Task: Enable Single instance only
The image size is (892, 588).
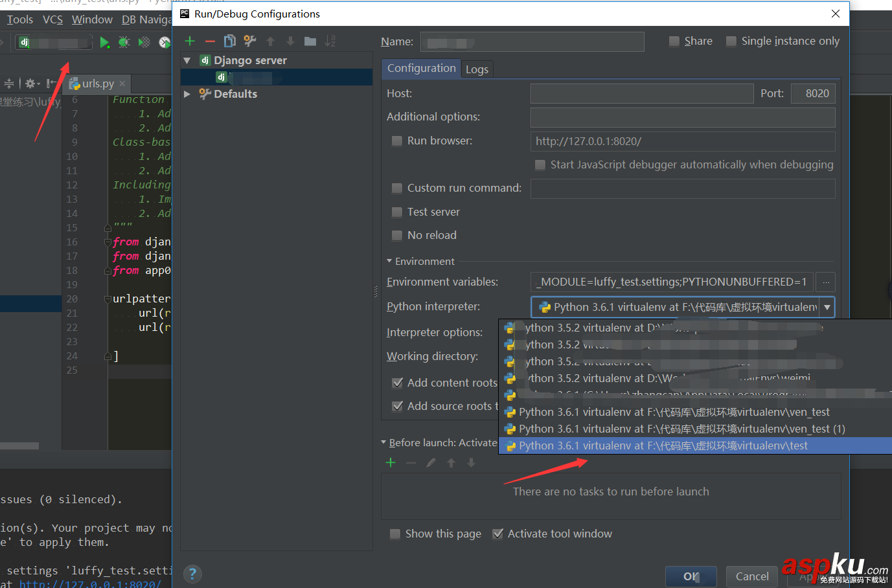Action: (x=731, y=41)
